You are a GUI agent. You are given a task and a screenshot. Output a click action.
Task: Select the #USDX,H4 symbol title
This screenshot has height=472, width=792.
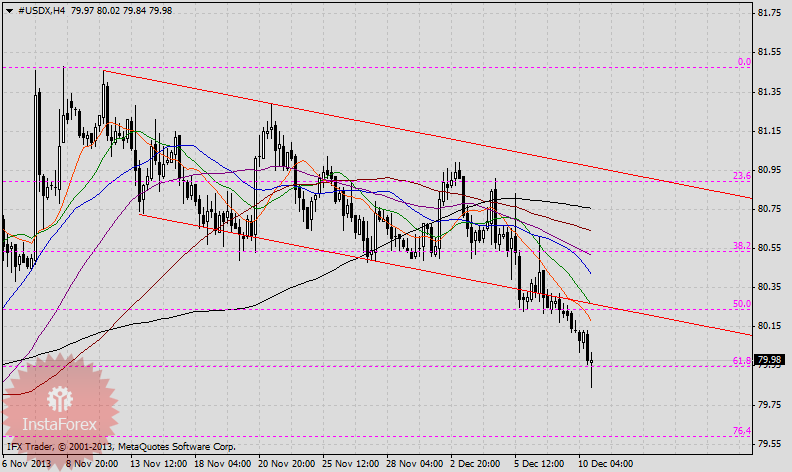(40, 11)
